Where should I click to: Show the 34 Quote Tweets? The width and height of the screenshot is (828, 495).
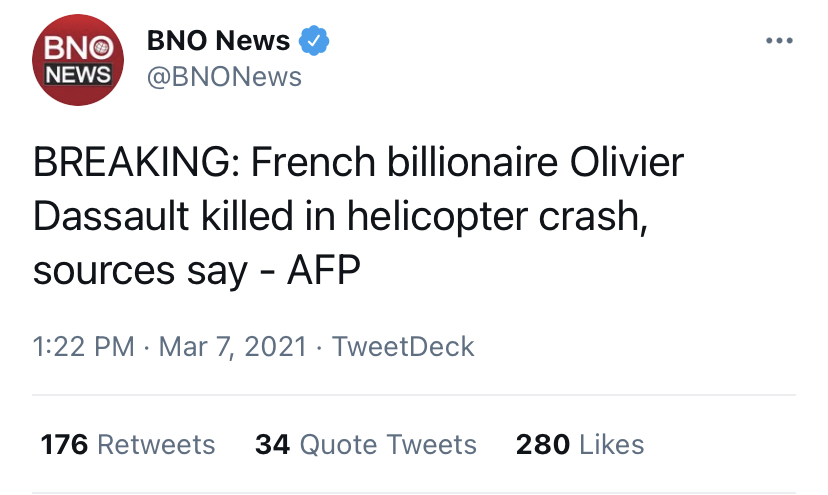366,444
